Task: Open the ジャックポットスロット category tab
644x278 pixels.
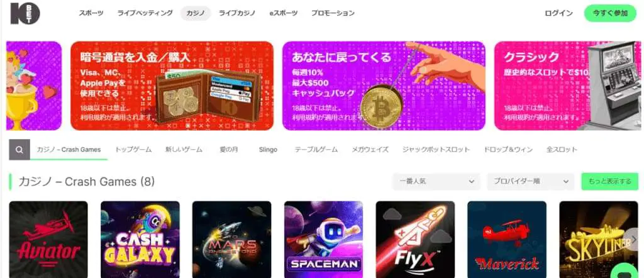Action: pyautogui.click(x=436, y=150)
